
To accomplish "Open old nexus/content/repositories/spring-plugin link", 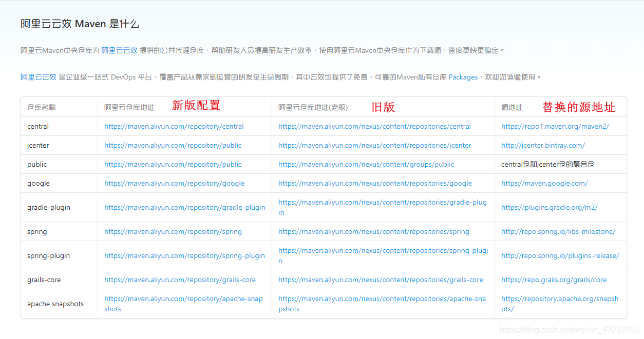I will coord(383,255).
